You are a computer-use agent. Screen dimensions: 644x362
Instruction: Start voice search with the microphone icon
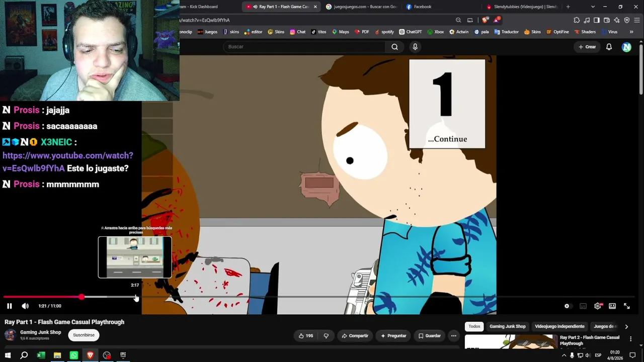[x=415, y=47]
